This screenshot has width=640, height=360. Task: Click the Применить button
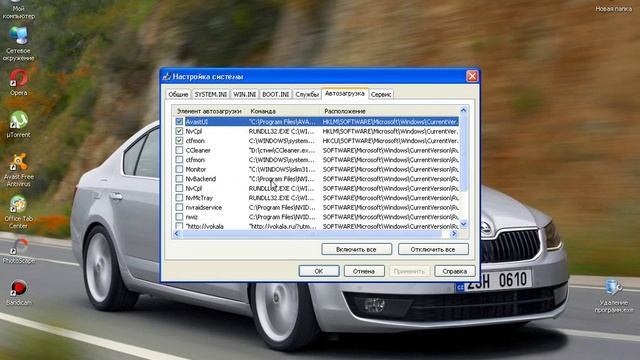tap(409, 271)
